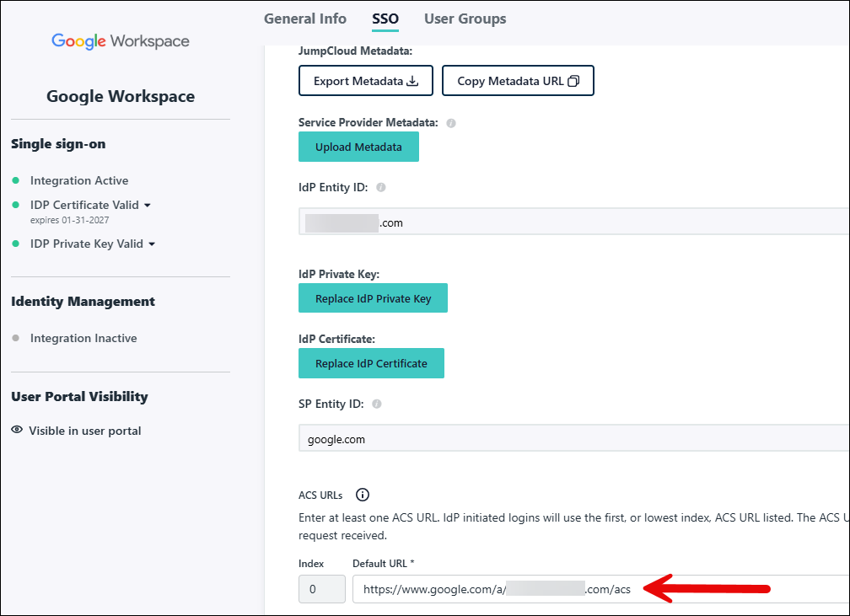850x616 pixels.
Task: Click info icon next to SP Entity ID
Action: (377, 404)
